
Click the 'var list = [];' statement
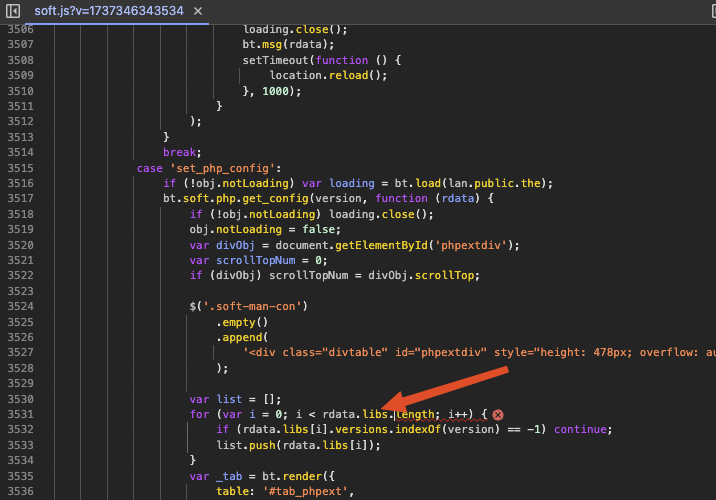235,399
